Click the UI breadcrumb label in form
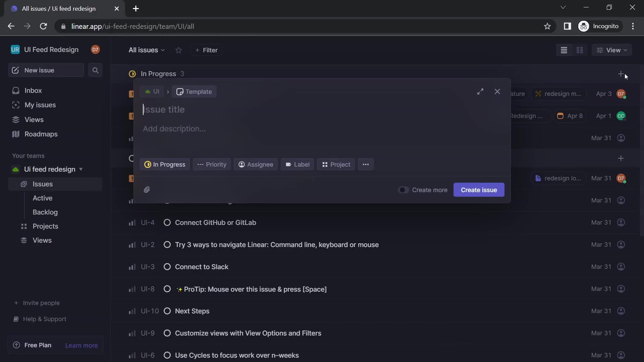The image size is (644, 362). [x=152, y=92]
